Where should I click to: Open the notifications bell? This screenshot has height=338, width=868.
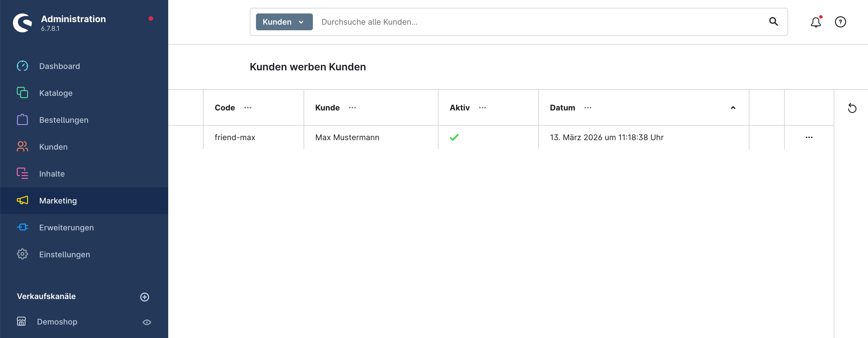(816, 22)
